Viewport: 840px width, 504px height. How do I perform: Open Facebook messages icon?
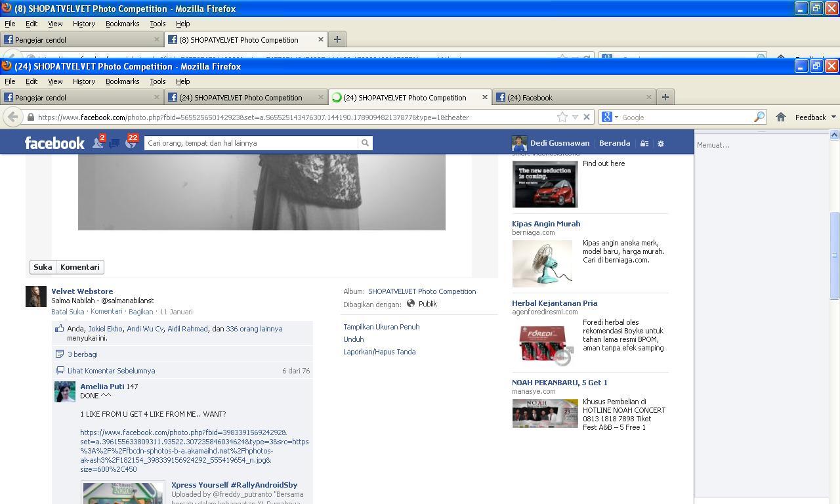coord(114,143)
